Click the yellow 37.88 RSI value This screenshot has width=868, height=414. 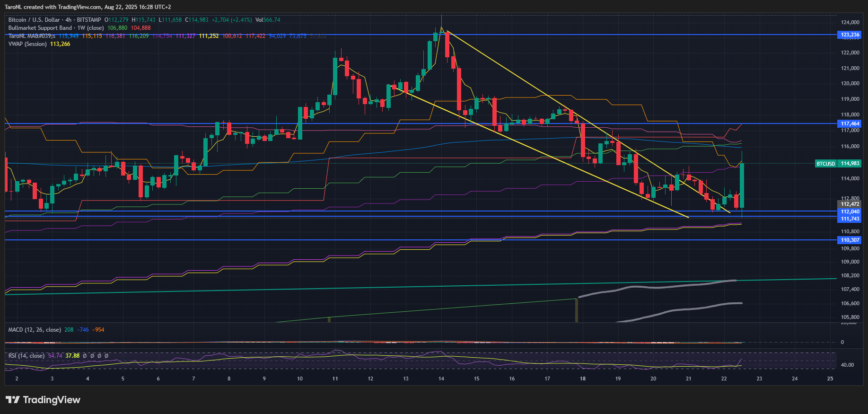pos(72,356)
